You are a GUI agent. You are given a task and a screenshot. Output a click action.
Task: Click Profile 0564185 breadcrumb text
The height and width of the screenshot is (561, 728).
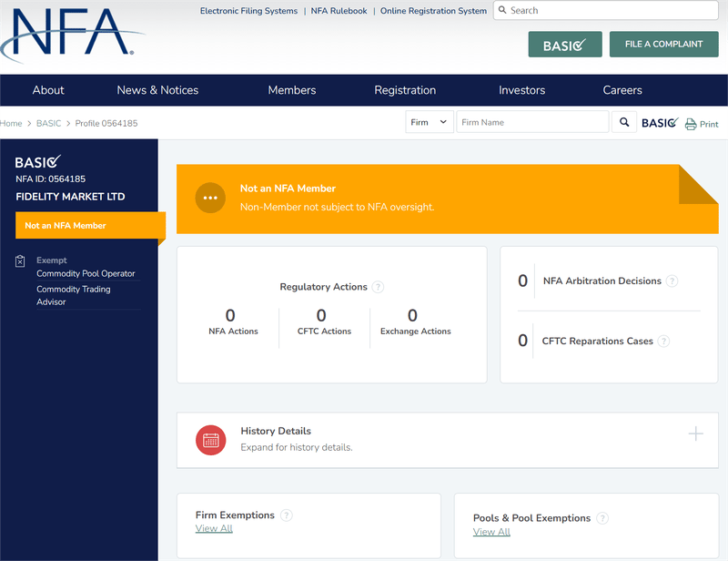106,123
